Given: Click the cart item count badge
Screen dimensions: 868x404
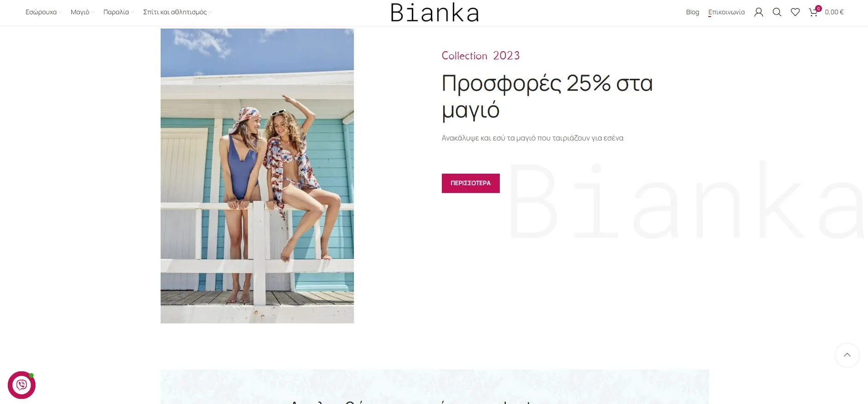Looking at the screenshot, I should [818, 8].
